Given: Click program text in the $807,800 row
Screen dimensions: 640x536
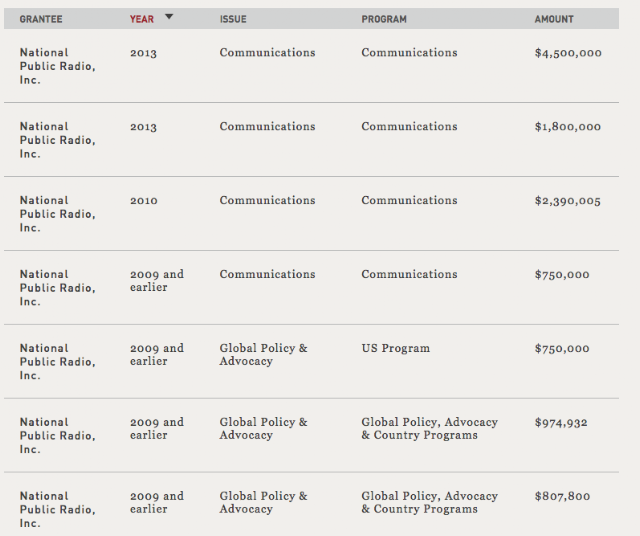Looking at the screenshot, I should pyautogui.click(x=429, y=502).
